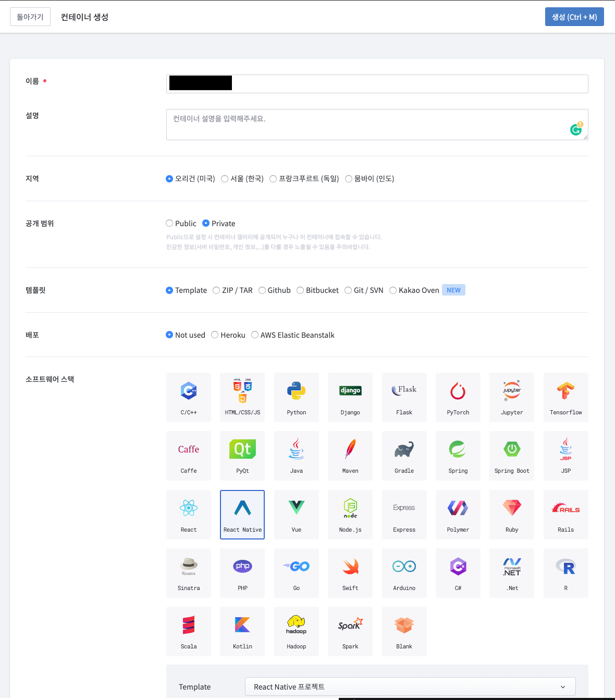Click the 설명 description text area

click(x=377, y=125)
